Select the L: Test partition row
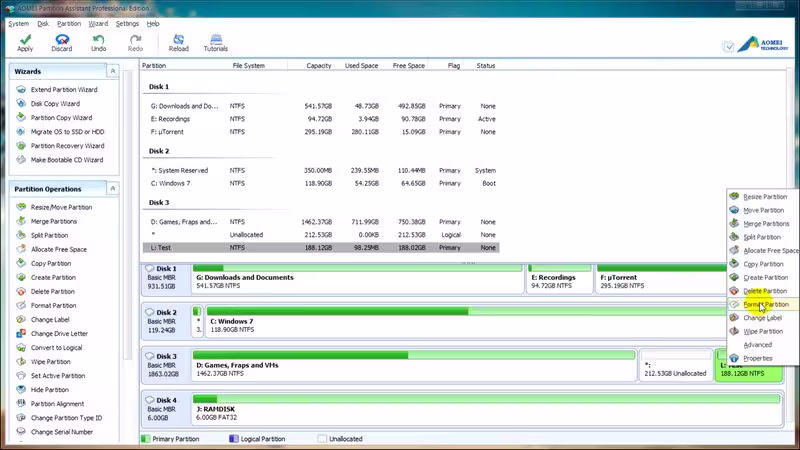The width and height of the screenshot is (800, 450). (321, 247)
